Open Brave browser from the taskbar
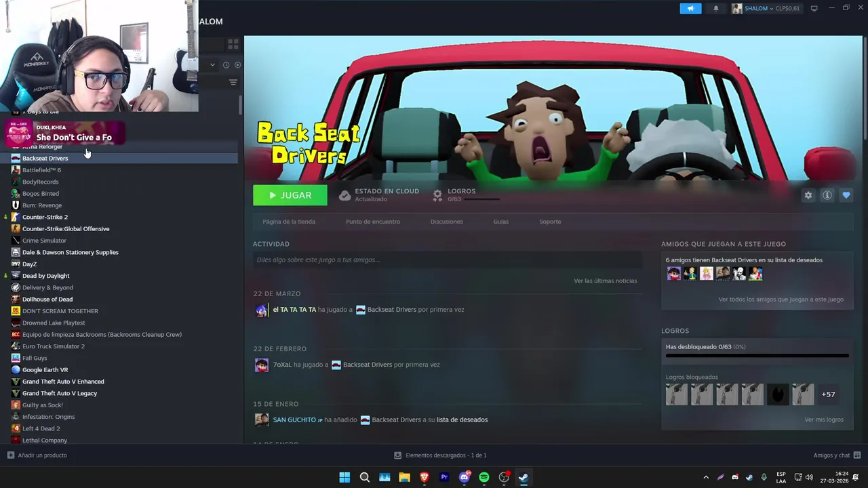The height and width of the screenshot is (488, 868). tap(425, 477)
